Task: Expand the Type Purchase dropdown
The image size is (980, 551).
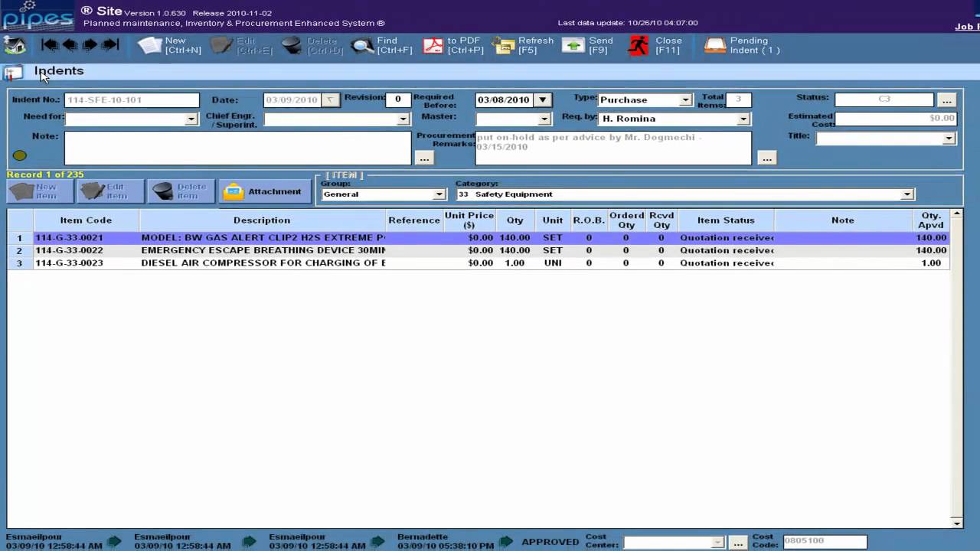Action: coord(686,100)
